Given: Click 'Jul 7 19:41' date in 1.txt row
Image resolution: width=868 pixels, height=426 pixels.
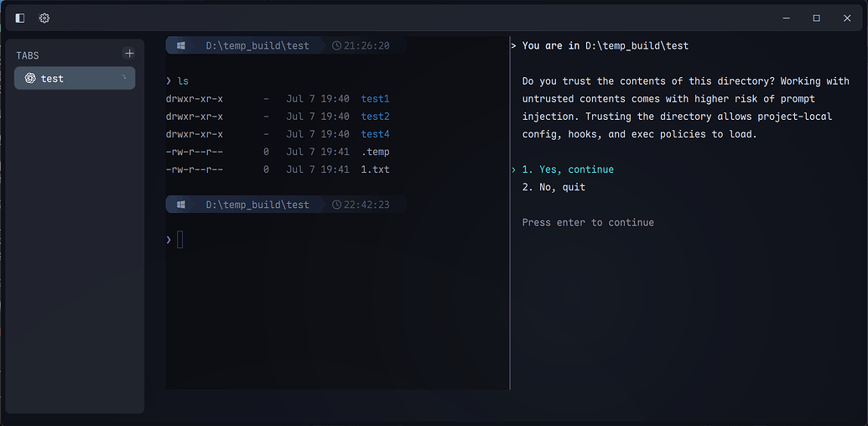Looking at the screenshot, I should 318,170.
